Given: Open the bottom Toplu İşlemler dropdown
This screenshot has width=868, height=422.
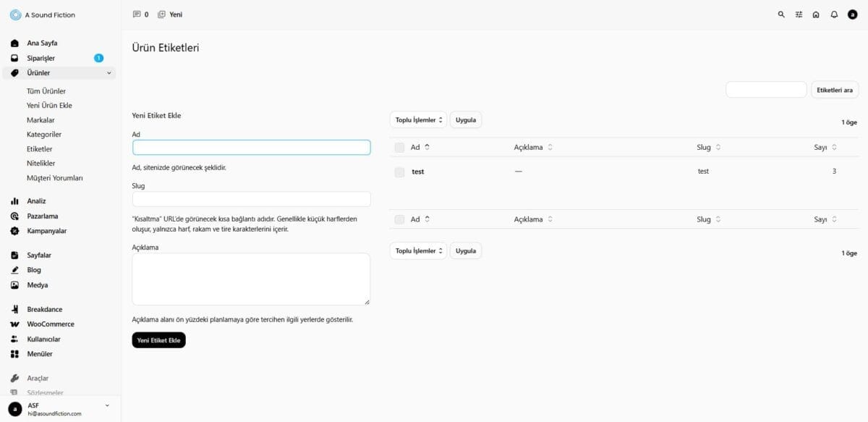Looking at the screenshot, I should coord(418,251).
